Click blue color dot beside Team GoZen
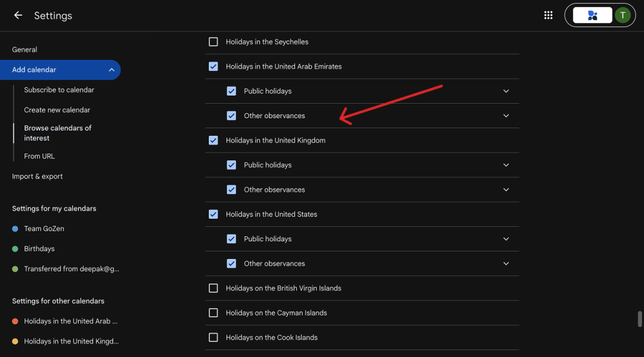The image size is (644, 357). pos(15,229)
